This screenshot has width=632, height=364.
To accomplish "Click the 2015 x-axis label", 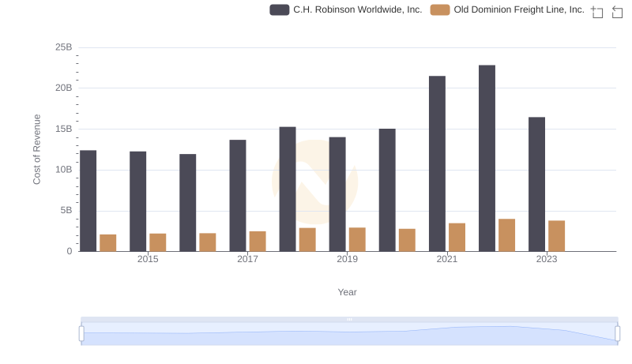I will pos(148,259).
